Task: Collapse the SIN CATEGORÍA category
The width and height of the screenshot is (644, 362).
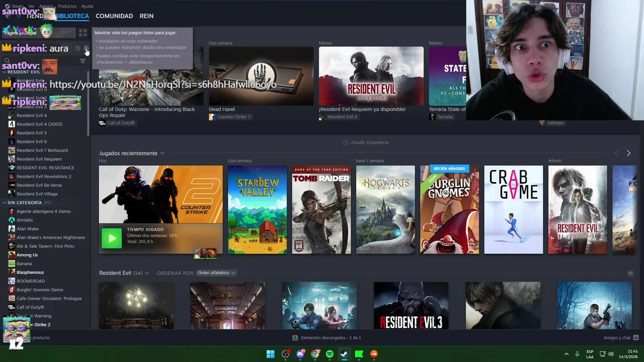Action: click(x=26, y=203)
